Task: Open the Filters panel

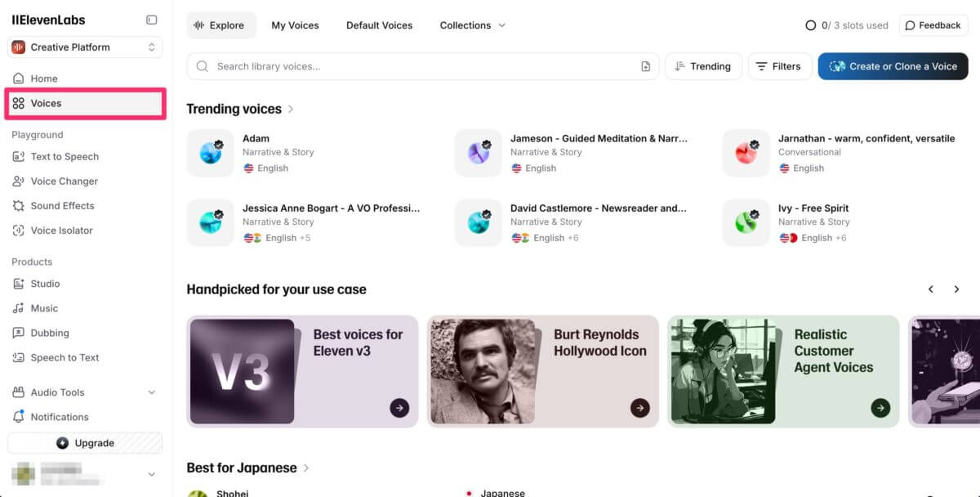Action: tap(778, 66)
